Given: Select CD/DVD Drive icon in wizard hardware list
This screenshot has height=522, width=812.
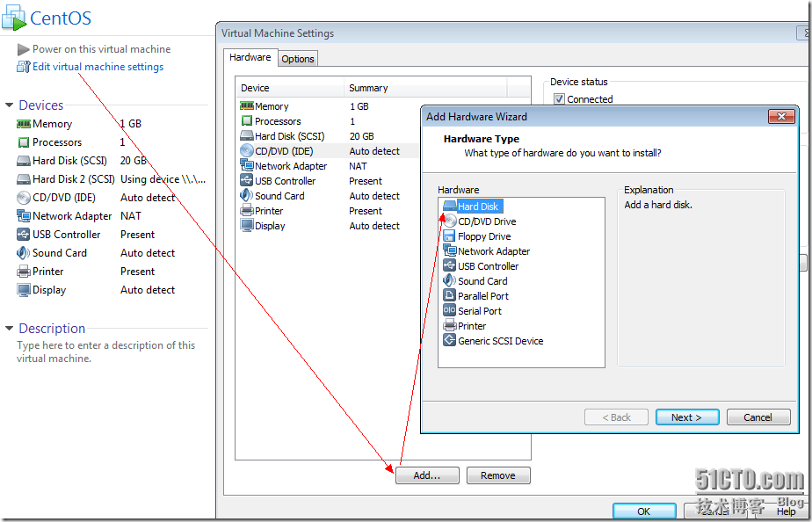Looking at the screenshot, I should (x=450, y=221).
